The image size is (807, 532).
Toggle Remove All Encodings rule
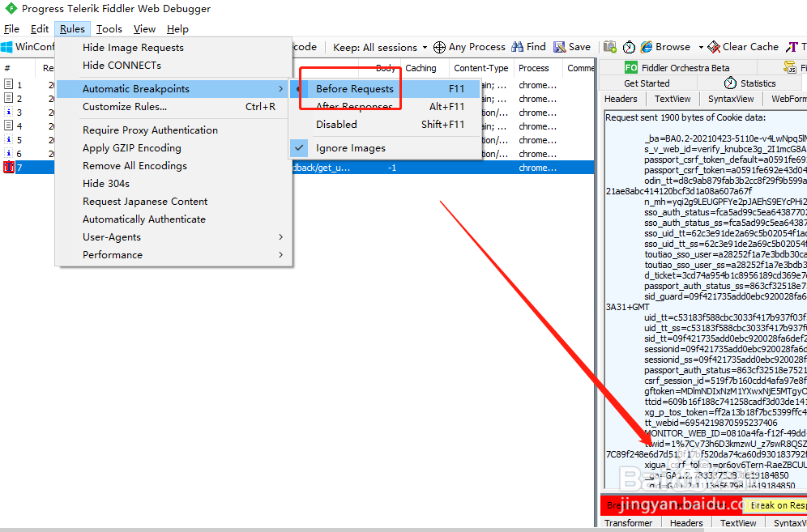[174, 166]
